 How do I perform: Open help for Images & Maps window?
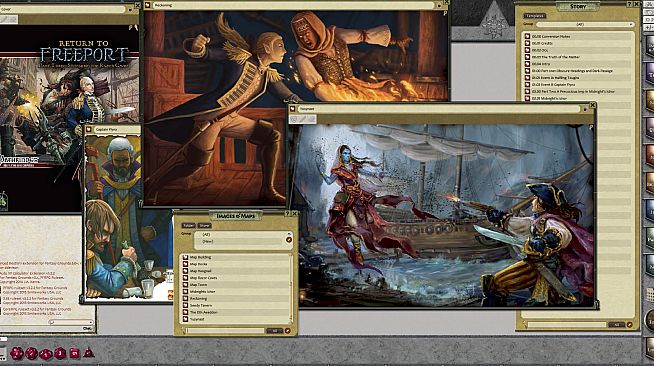coord(287,213)
